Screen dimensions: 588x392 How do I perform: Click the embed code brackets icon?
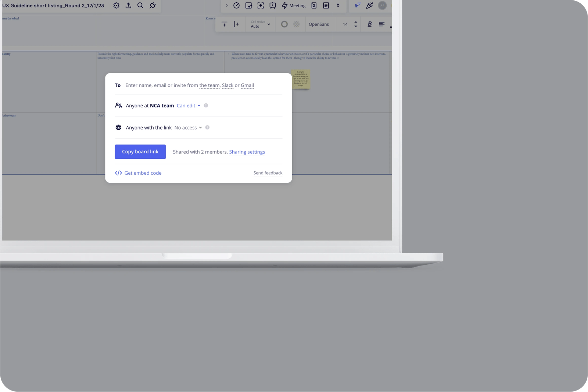coord(118,173)
